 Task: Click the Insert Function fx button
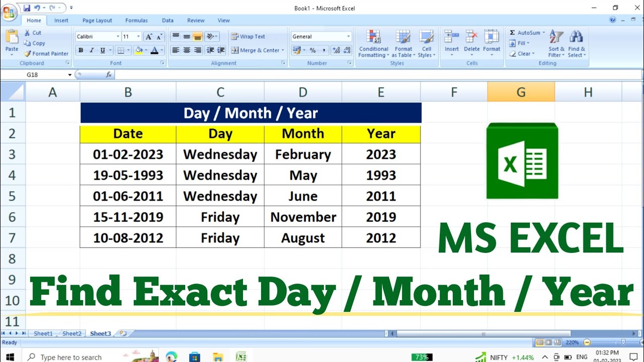click(109, 74)
